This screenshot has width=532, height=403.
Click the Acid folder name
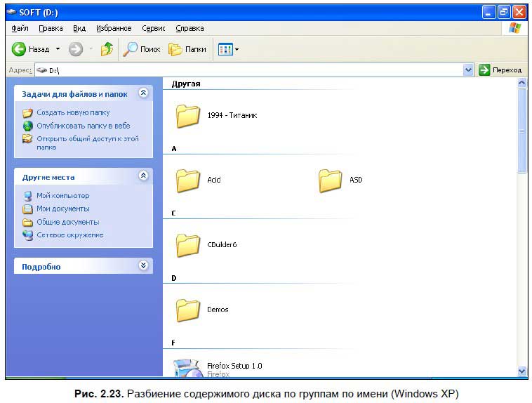[x=214, y=180]
